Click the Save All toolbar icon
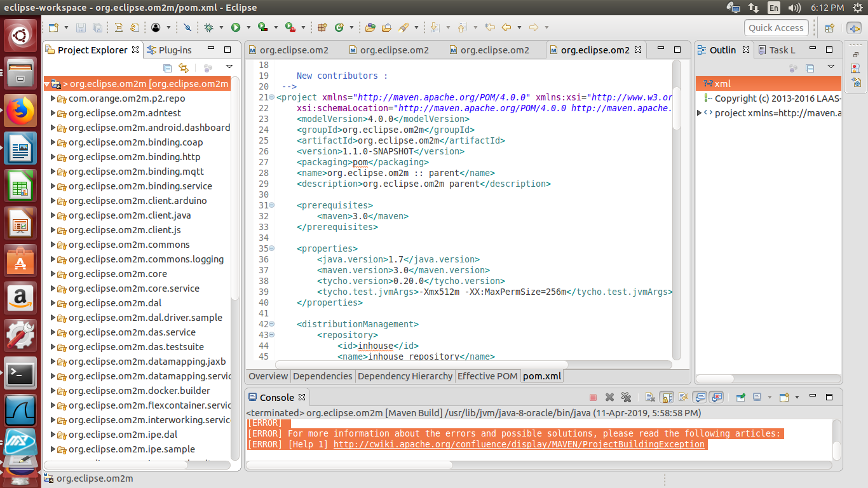Viewport: 868px width, 488px height. 97,27
